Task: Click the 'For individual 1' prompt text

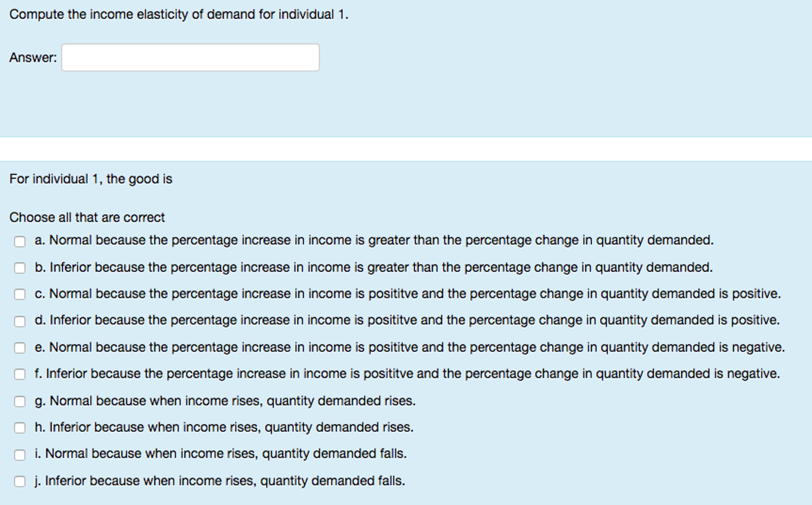Action: tap(91, 179)
